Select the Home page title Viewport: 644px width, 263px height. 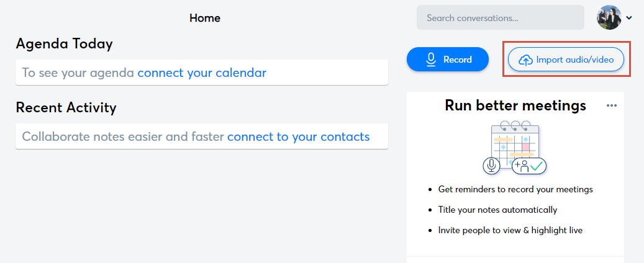[205, 18]
